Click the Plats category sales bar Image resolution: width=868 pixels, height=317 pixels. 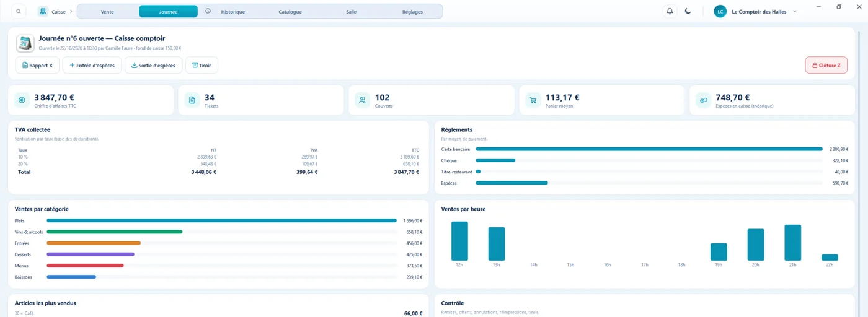click(221, 220)
